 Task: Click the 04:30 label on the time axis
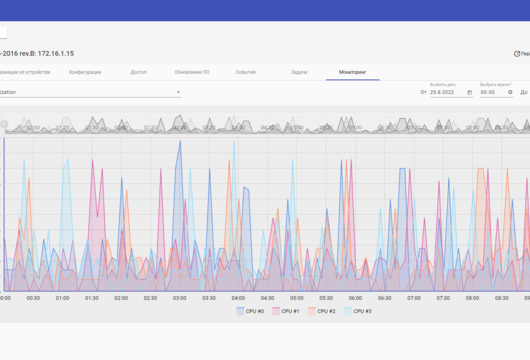pos(267,298)
